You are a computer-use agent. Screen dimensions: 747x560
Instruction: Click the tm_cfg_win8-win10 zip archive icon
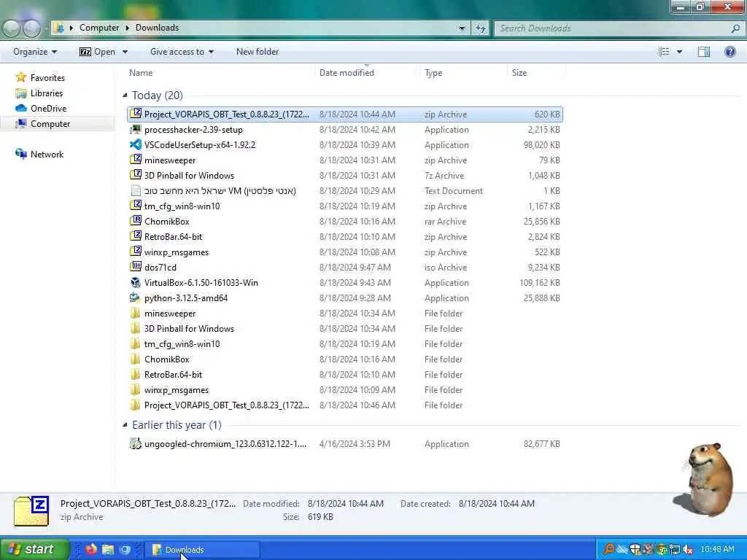tap(136, 206)
